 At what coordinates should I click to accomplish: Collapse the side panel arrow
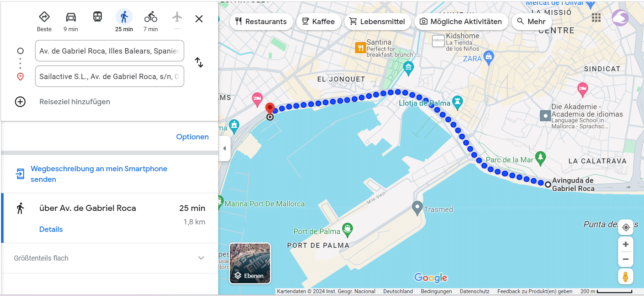point(224,149)
